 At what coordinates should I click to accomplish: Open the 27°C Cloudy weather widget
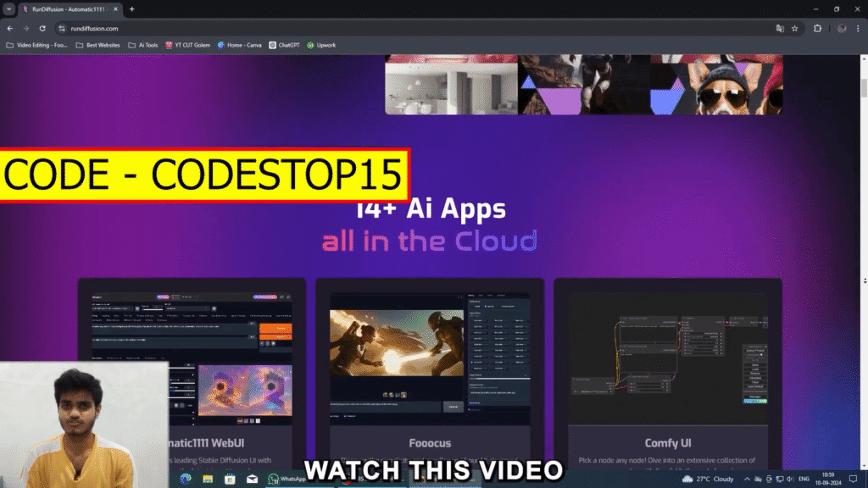coord(708,480)
